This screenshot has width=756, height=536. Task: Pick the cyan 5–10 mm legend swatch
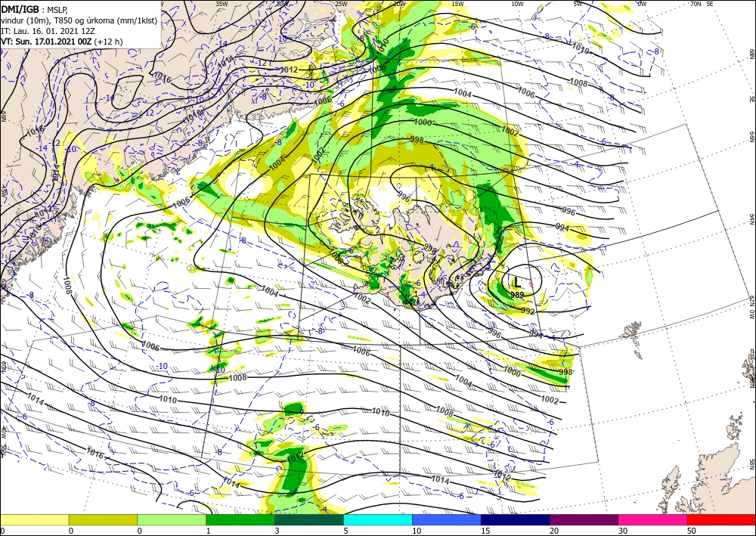click(378, 519)
